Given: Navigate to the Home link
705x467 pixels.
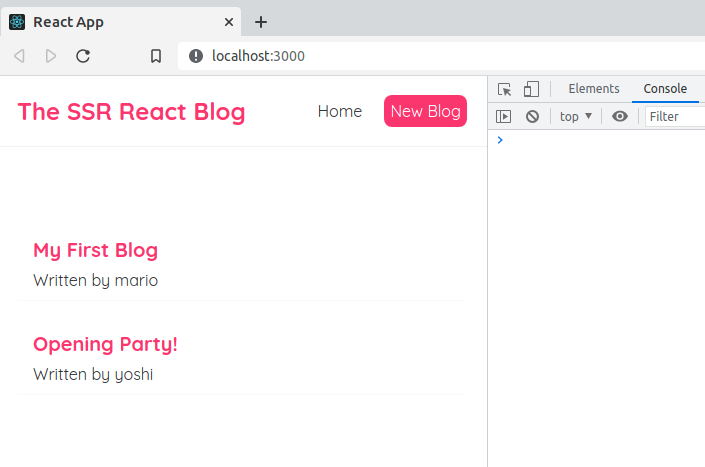Looking at the screenshot, I should (x=339, y=111).
